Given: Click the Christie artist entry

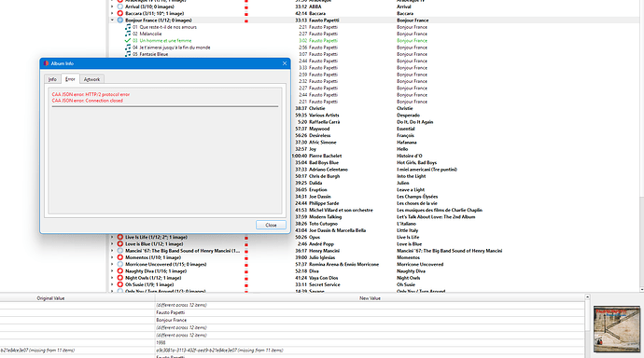Looking at the screenshot, I should point(316,108).
